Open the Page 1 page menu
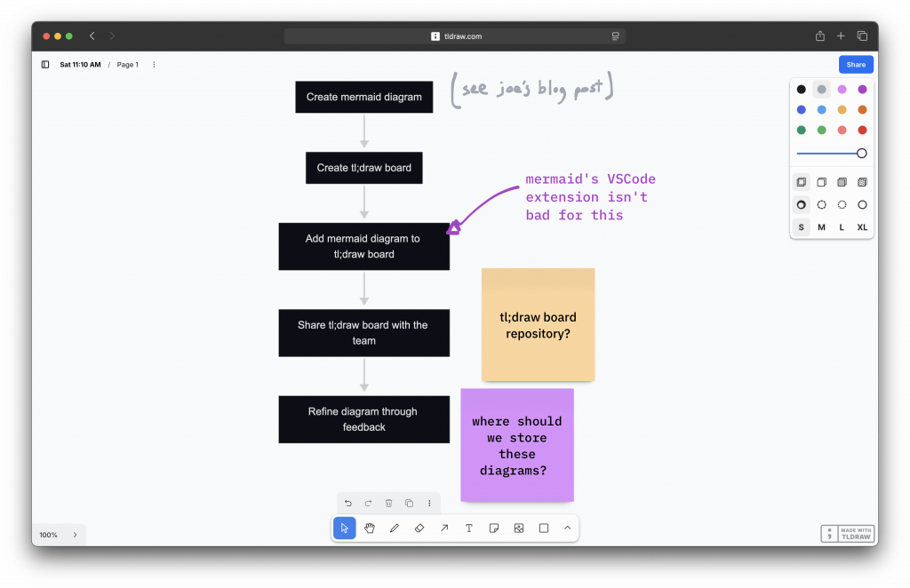 coord(128,65)
